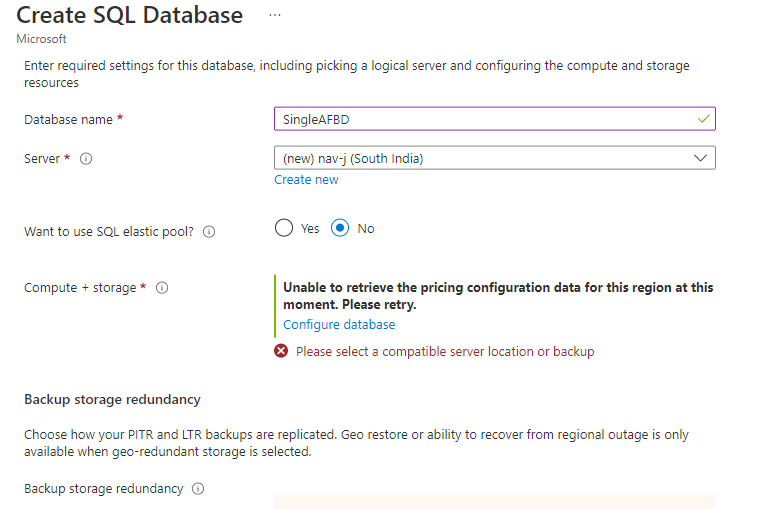
Task: Click the red error icon
Action: tap(282, 351)
